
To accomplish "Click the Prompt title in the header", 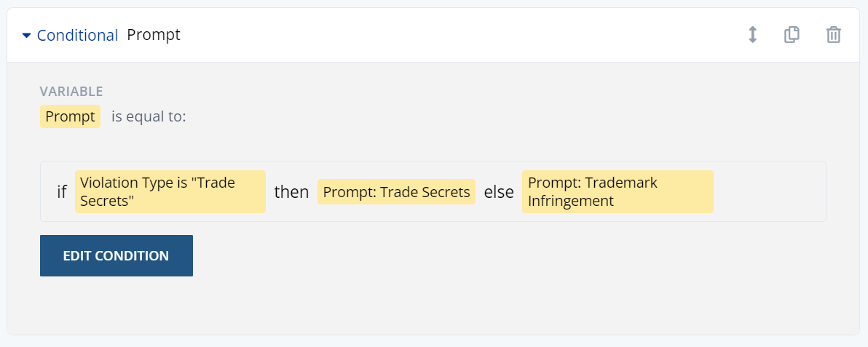I will pyautogui.click(x=154, y=35).
